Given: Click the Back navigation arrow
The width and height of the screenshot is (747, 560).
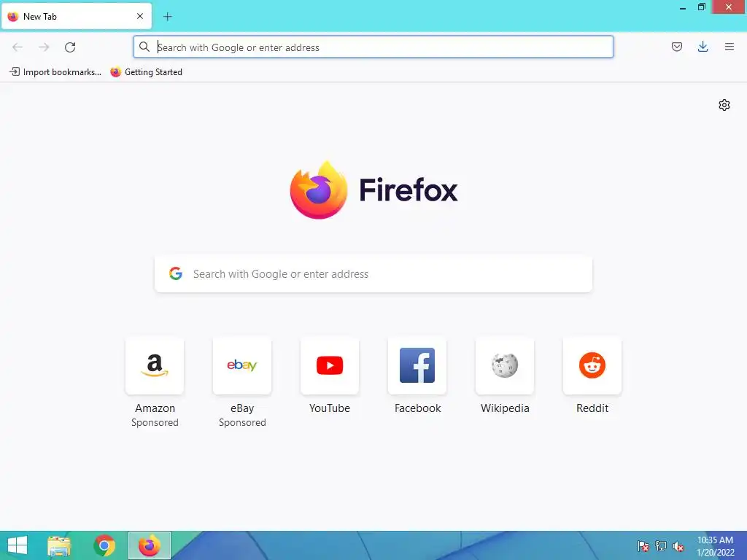Looking at the screenshot, I should 18,47.
